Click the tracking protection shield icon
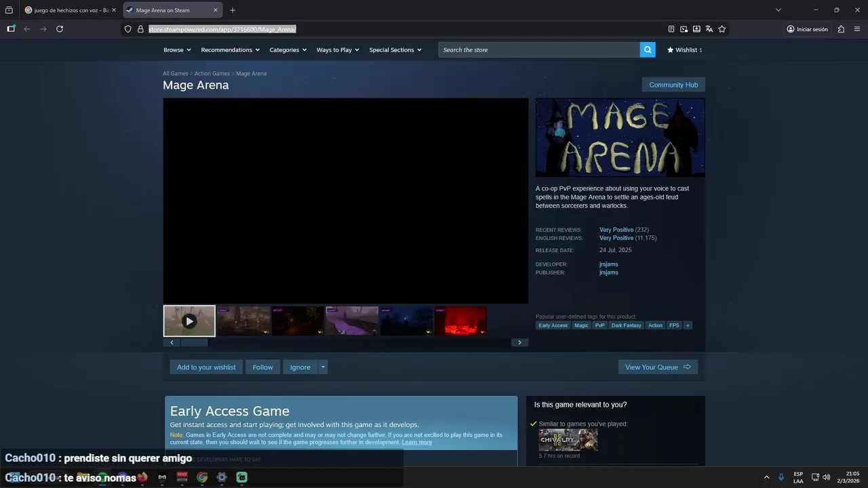 pyautogui.click(x=127, y=29)
